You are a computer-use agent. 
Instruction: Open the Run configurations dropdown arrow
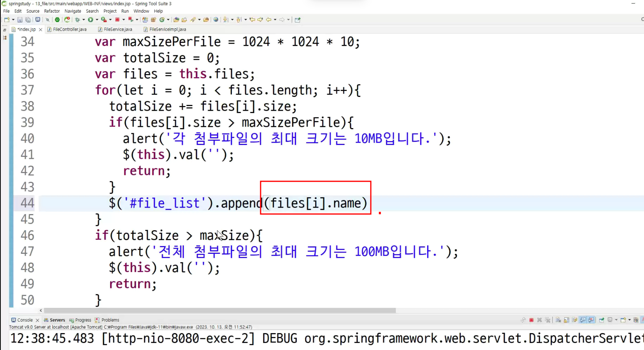pyautogui.click(x=97, y=20)
